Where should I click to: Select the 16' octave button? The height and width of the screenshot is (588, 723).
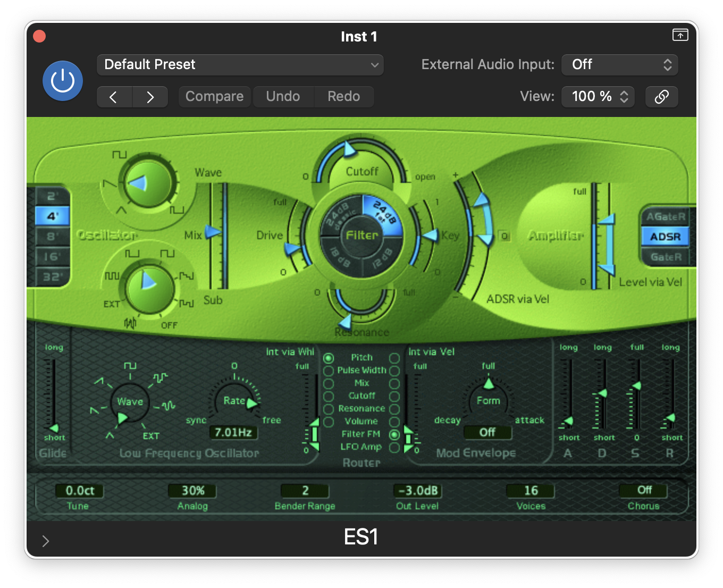(52, 257)
